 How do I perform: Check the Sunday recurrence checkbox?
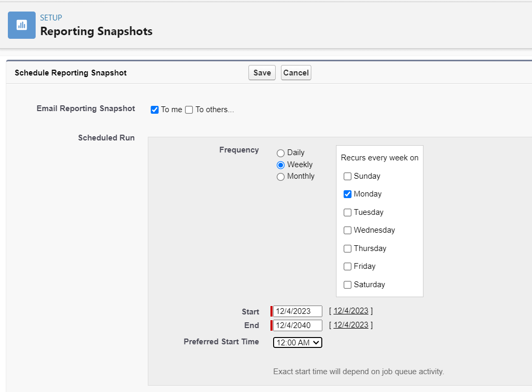[x=348, y=177]
